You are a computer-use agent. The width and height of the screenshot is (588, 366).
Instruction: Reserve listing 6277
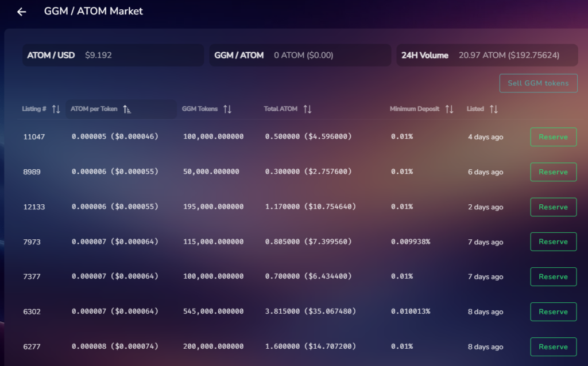(553, 346)
